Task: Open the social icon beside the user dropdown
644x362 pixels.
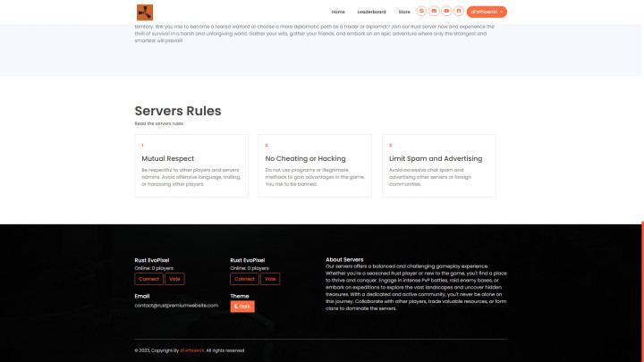Action: 459,11
